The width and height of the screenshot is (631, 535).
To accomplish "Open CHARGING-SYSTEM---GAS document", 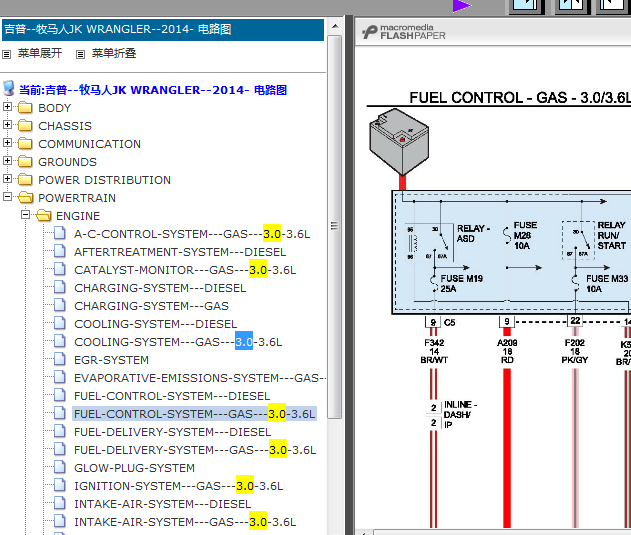I will point(151,306).
